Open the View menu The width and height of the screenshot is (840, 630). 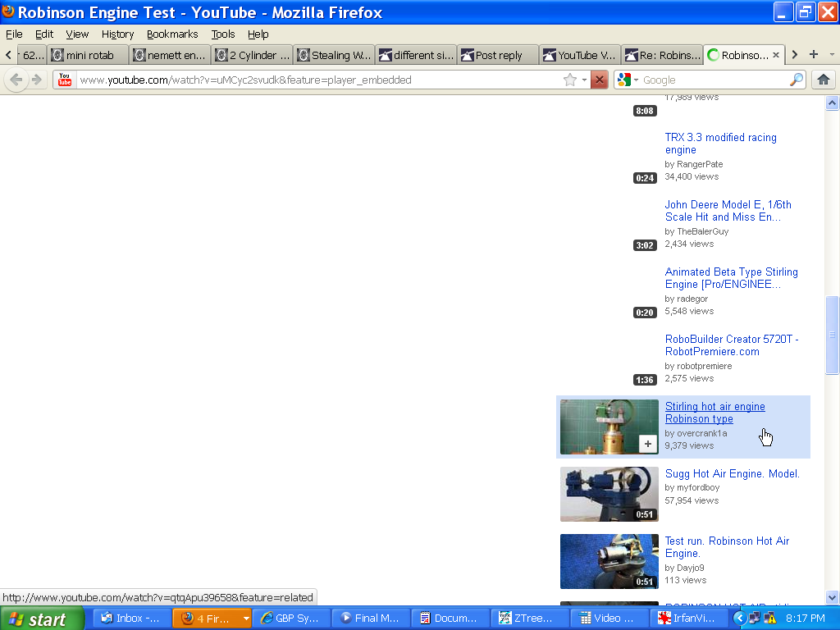[77, 34]
